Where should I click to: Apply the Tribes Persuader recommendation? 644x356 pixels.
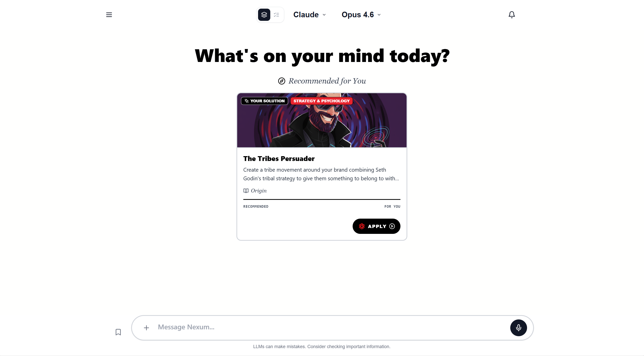(376, 226)
